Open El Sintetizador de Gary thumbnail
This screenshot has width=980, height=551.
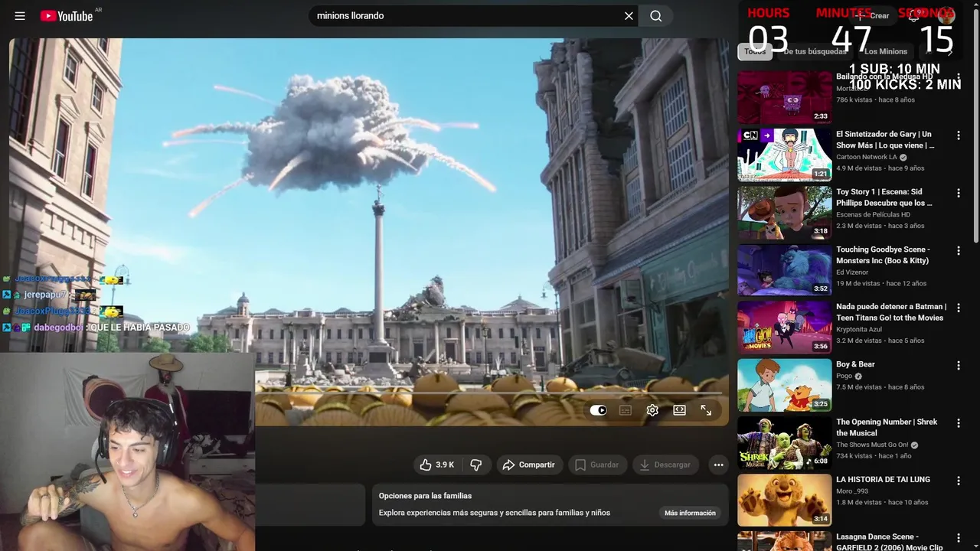coord(784,155)
